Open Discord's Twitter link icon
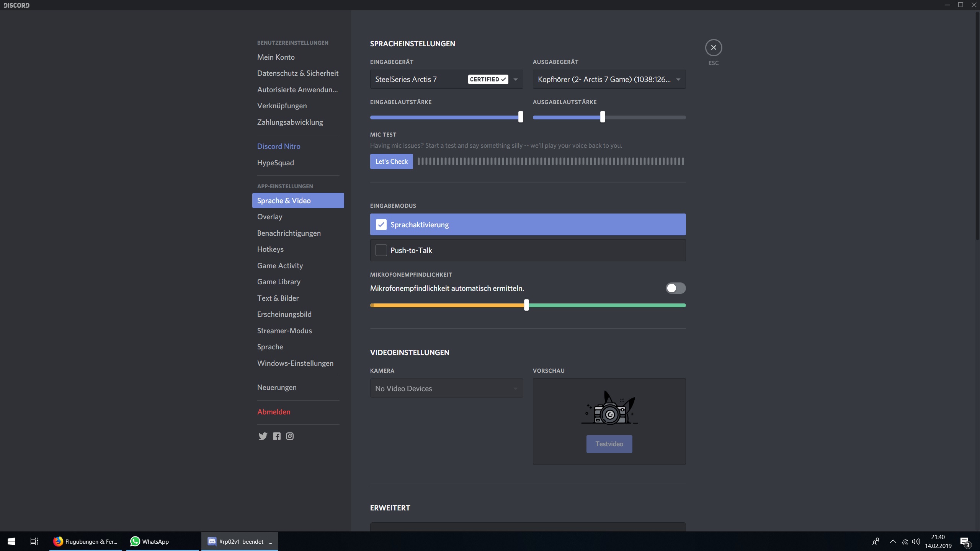980x551 pixels. click(263, 436)
